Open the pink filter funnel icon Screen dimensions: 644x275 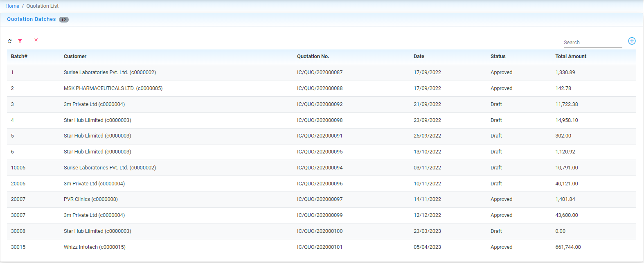(x=20, y=41)
